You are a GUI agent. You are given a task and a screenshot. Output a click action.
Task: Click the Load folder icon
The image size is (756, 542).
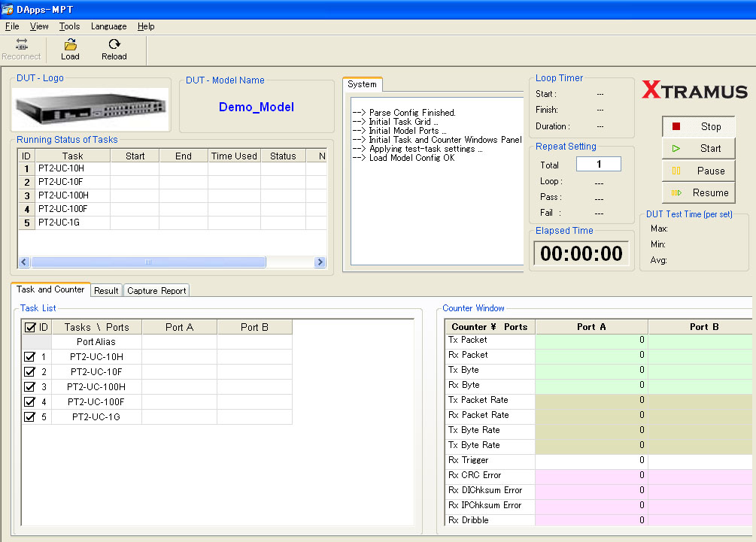pos(71,44)
